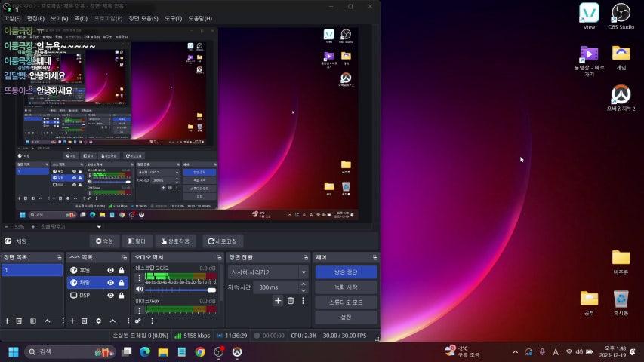Viewport: 644px width, 362px height.
Task: Click the add source plus icon
Action: click(x=72, y=321)
